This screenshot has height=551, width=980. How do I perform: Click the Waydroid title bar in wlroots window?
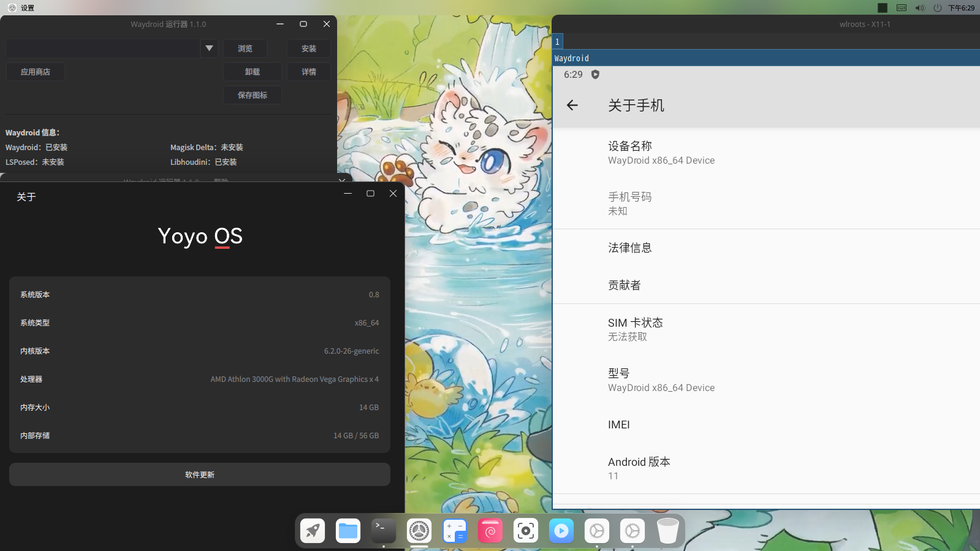coord(766,58)
